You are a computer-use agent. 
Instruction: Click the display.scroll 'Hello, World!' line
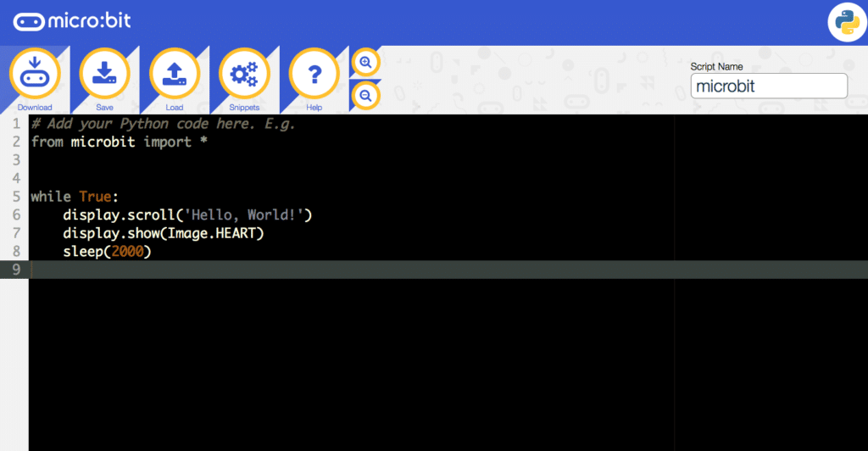[187, 214]
